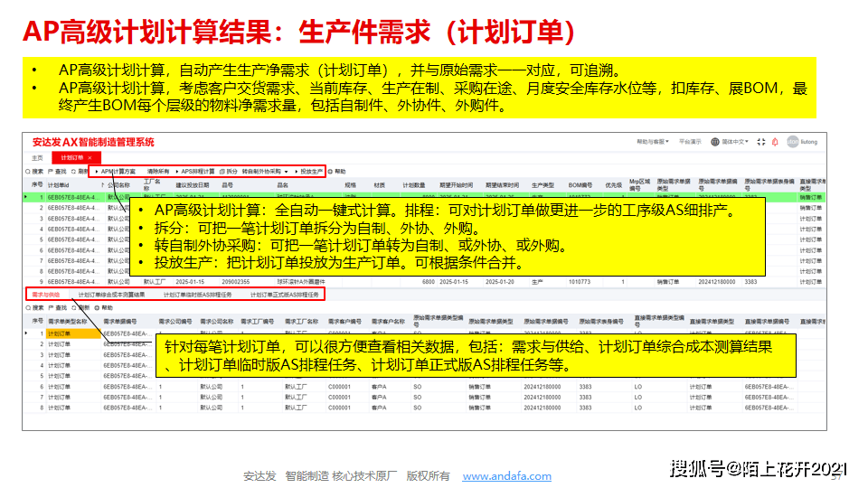
Task: Click the BOM编号 column header
Action: click(580, 185)
